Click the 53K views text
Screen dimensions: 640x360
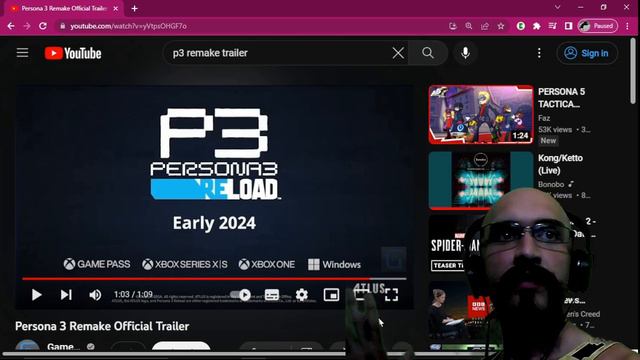[555, 130]
